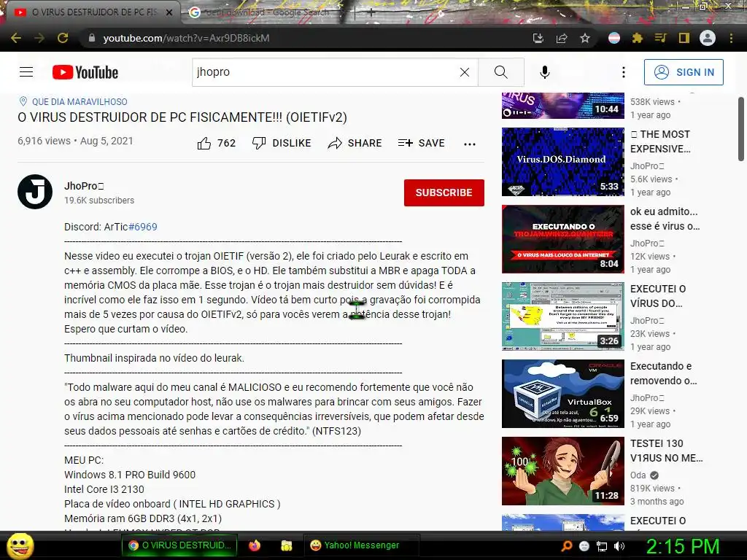747x560 pixels.
Task: Open the Trojan.Win32 8:04 video thumbnail
Action: [562, 238]
